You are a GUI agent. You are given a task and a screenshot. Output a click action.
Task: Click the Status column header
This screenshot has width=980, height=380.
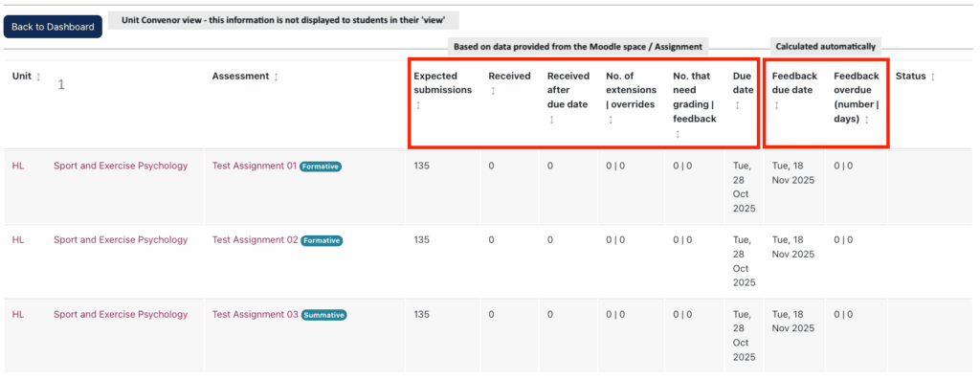(x=911, y=77)
